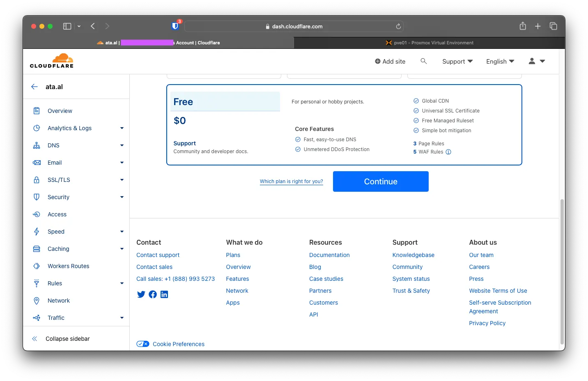Open the user account profile icon

532,61
